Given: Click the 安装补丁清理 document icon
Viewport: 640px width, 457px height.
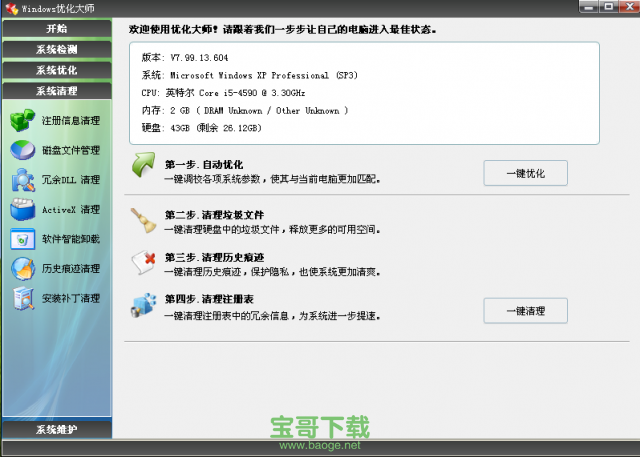Looking at the screenshot, I should [x=23, y=298].
